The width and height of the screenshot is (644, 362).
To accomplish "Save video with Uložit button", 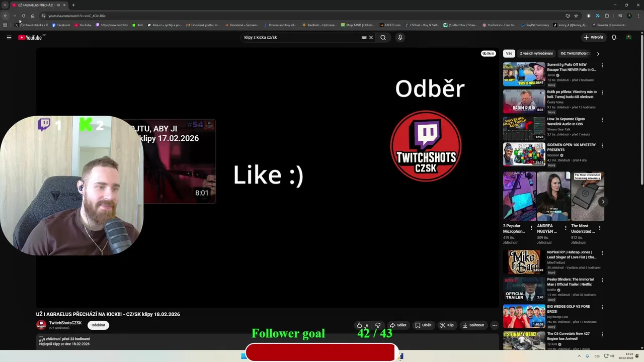I will point(423,325).
